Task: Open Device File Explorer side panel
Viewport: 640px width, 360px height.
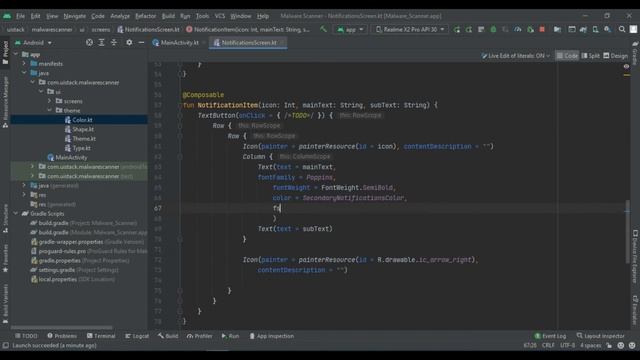Action: [635, 257]
